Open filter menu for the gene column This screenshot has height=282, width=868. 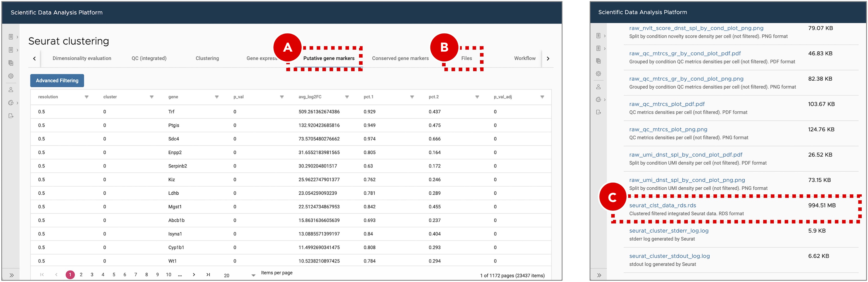tap(217, 97)
